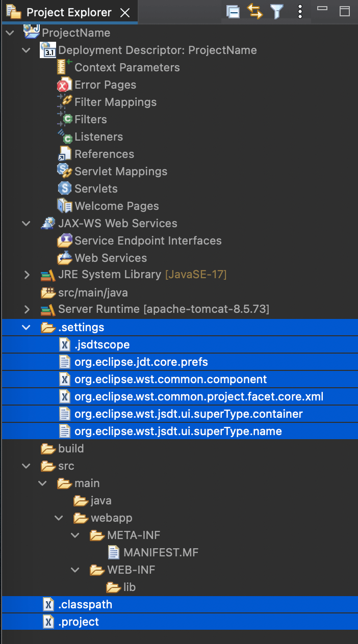Screen dimensions: 358x644
Task: Expand the Server Runtime apache-tomcat node
Action: coord(27,310)
